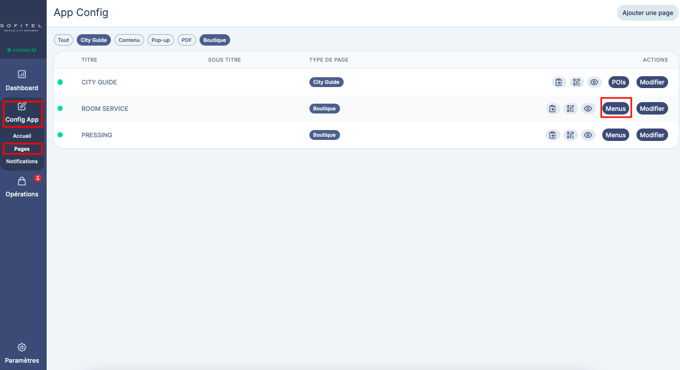Preview the CITY GUIDE page
The width and height of the screenshot is (680, 370).
coord(594,82)
